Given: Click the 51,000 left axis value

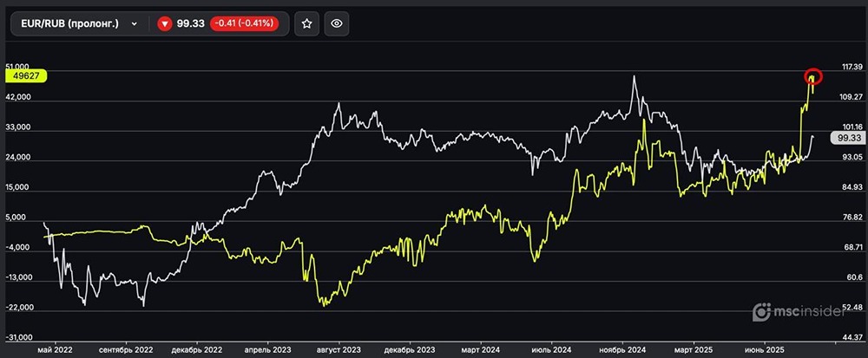Looking at the screenshot, I should pos(17,66).
